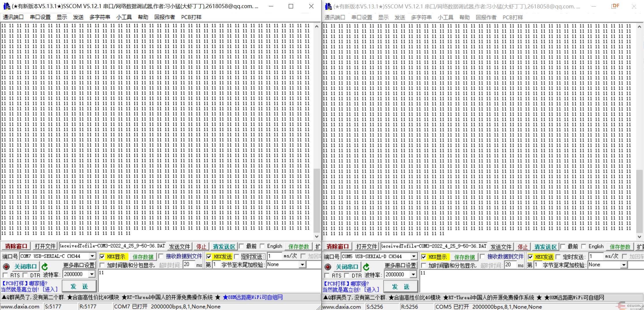Open 8KM远距离WiFi link in left window ticker
This screenshot has height=310, width=644.
[252, 297]
